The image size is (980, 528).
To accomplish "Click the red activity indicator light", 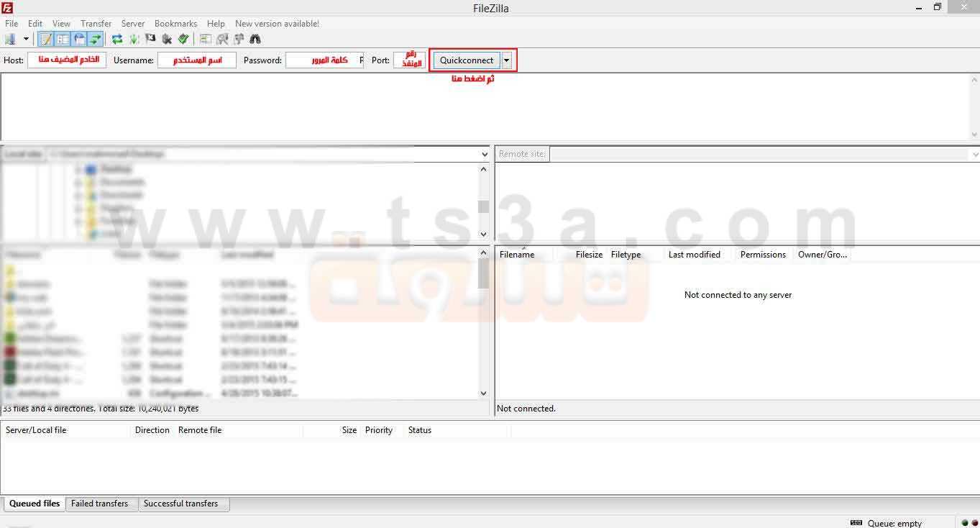I will point(974,523).
